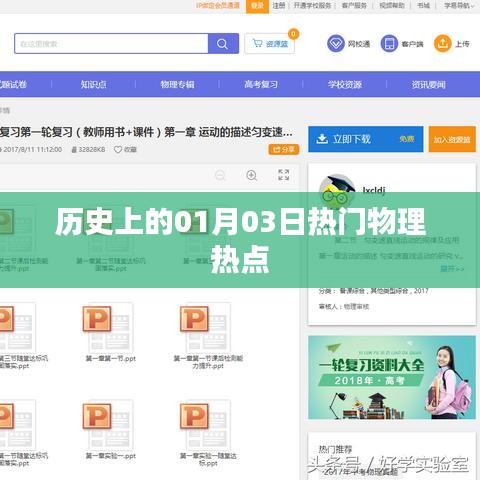
Task: Click the orange 分享 share button
Action: click(x=284, y=149)
